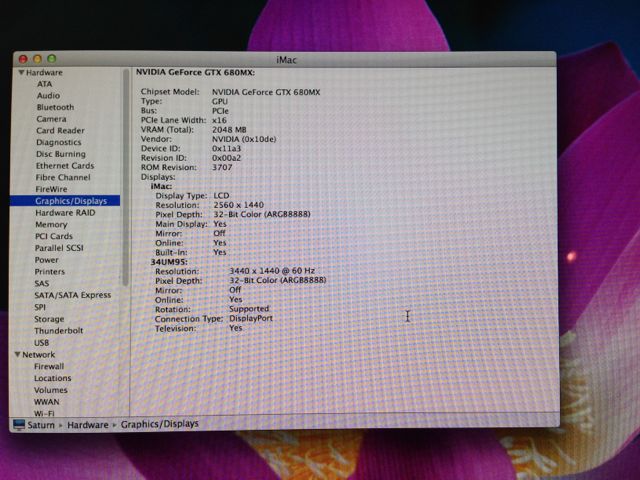Click the DisplayPort connection type value
640x480 pixels.
(251, 318)
